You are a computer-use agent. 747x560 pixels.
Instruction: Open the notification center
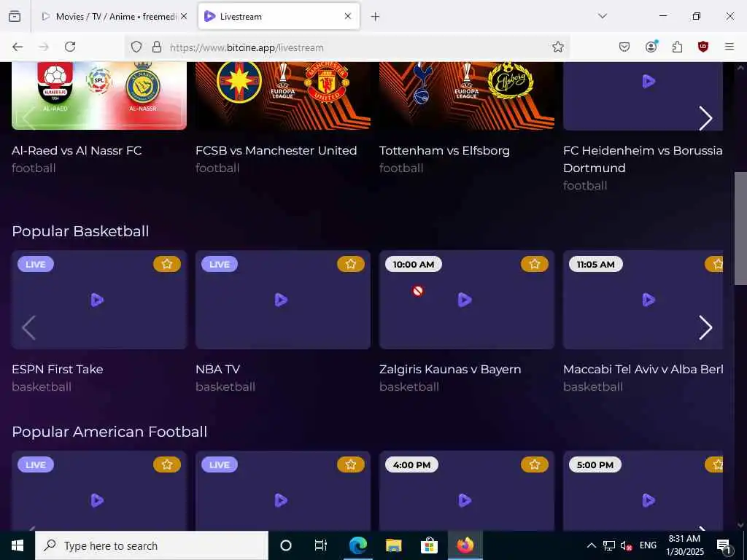pos(724,545)
